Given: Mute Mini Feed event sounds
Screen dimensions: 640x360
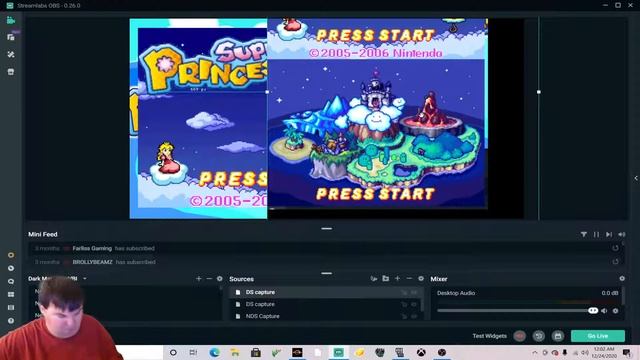Looking at the screenshot, I should (622, 234).
